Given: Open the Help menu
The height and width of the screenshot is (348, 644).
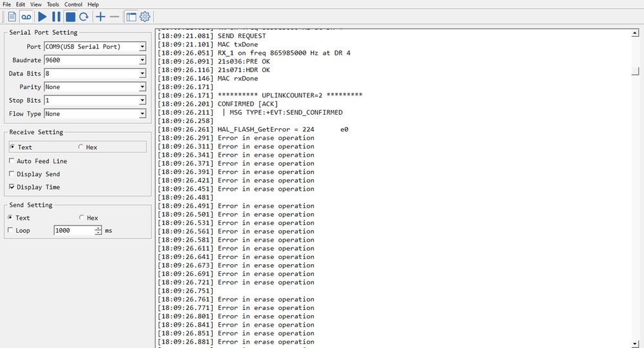Looking at the screenshot, I should (x=93, y=5).
